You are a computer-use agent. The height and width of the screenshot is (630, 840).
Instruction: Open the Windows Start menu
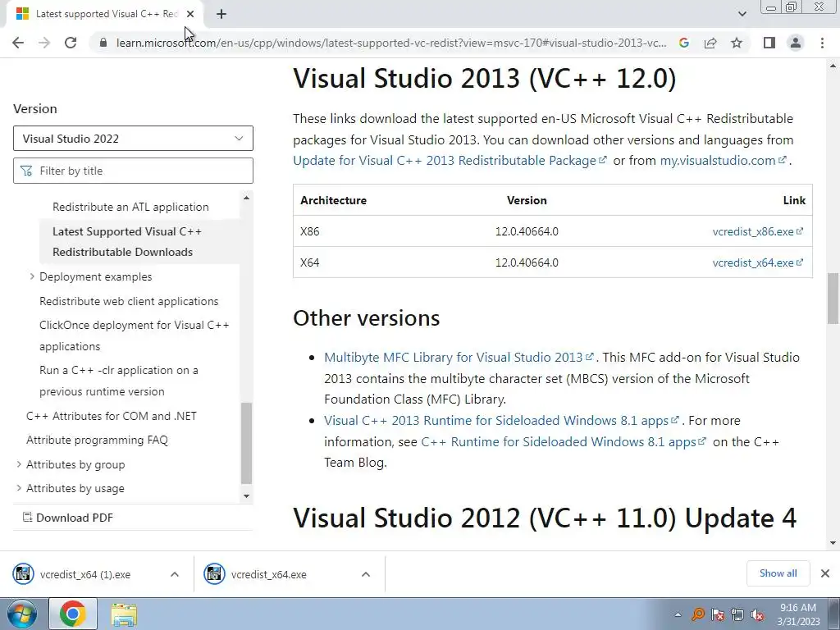click(x=22, y=614)
